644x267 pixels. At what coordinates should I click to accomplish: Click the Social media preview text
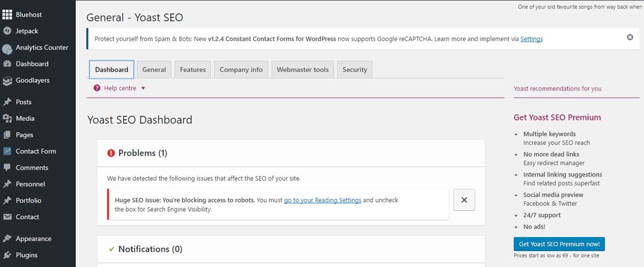pos(553,195)
